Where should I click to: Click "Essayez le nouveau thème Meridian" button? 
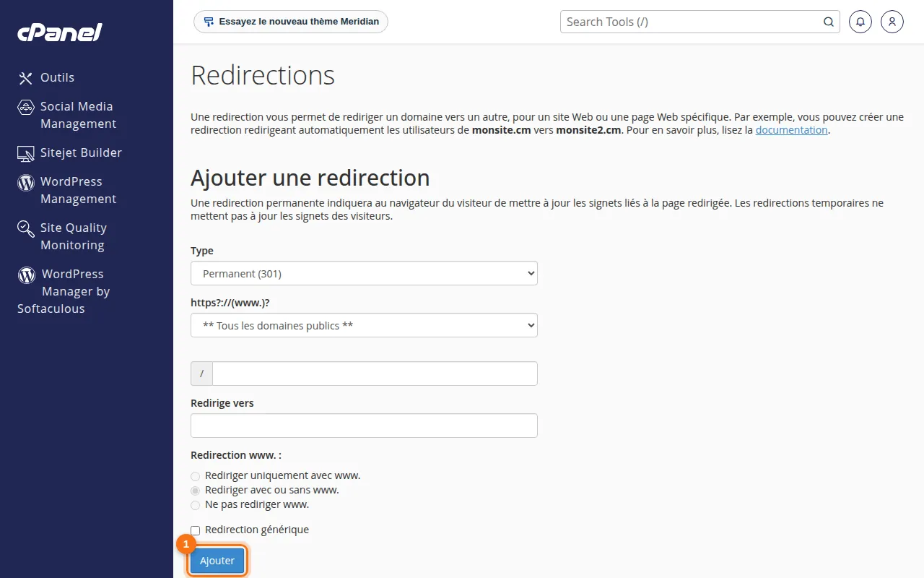[x=291, y=22]
